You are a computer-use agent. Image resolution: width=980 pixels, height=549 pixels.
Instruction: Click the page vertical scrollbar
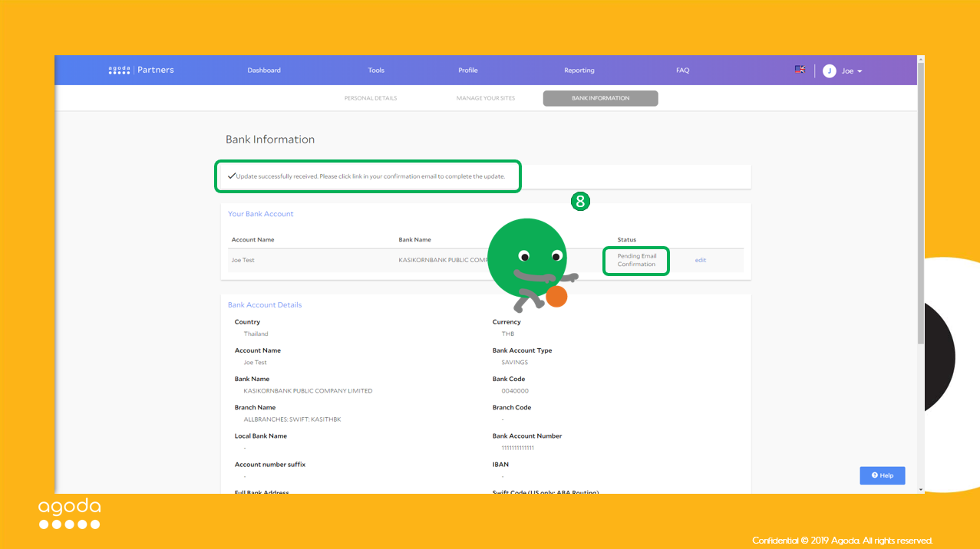pos(921,203)
